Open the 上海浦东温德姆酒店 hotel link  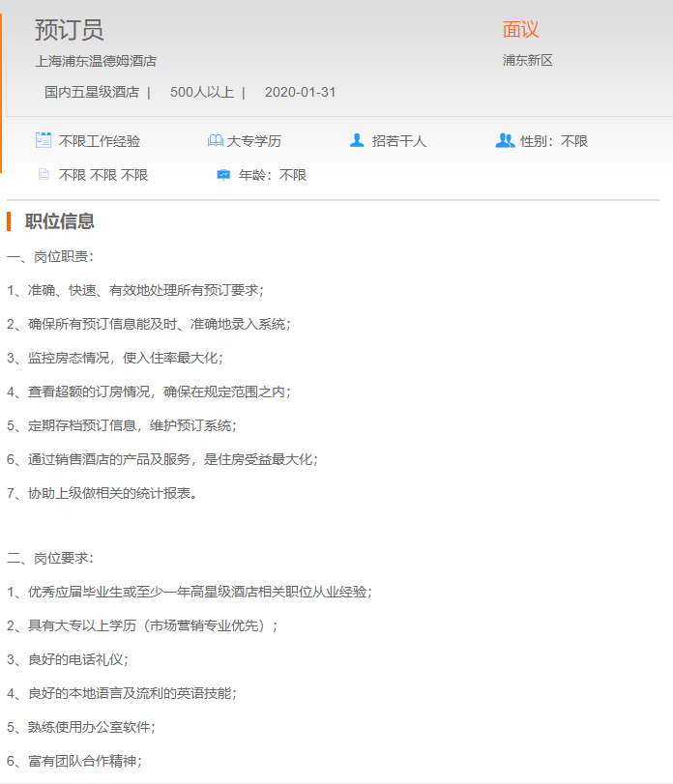click(x=96, y=61)
